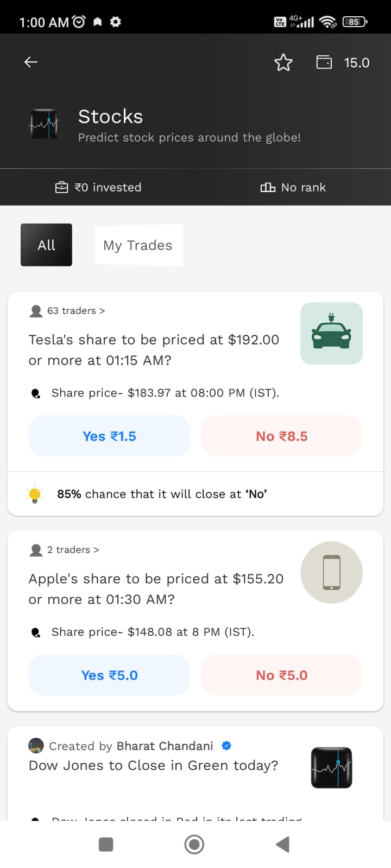The height and width of the screenshot is (868, 391).
Task: Tap the Android home navigation button
Action: (194, 844)
